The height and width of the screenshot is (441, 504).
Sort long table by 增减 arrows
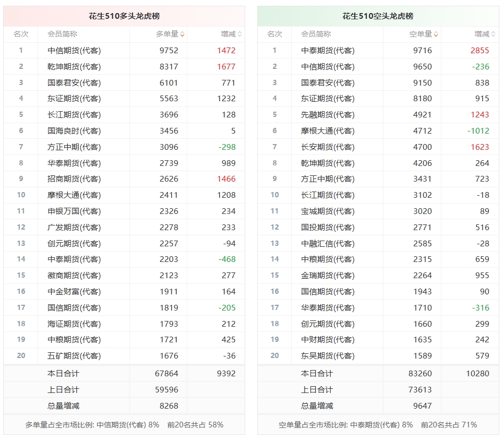click(x=240, y=34)
